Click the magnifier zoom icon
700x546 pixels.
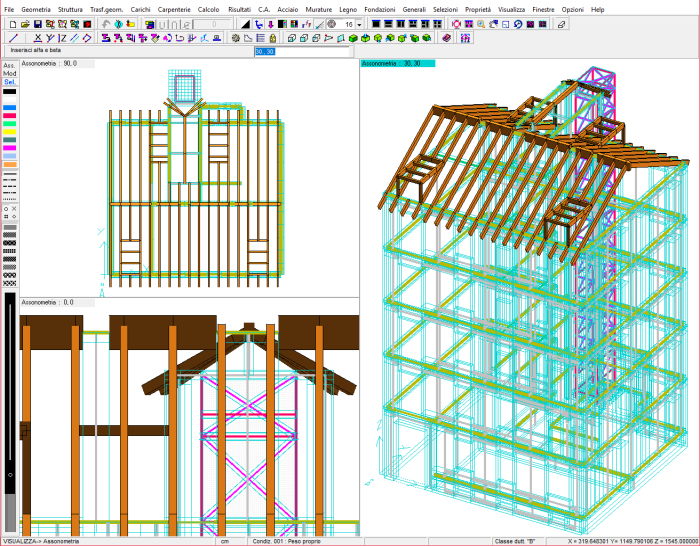pyautogui.click(x=483, y=23)
